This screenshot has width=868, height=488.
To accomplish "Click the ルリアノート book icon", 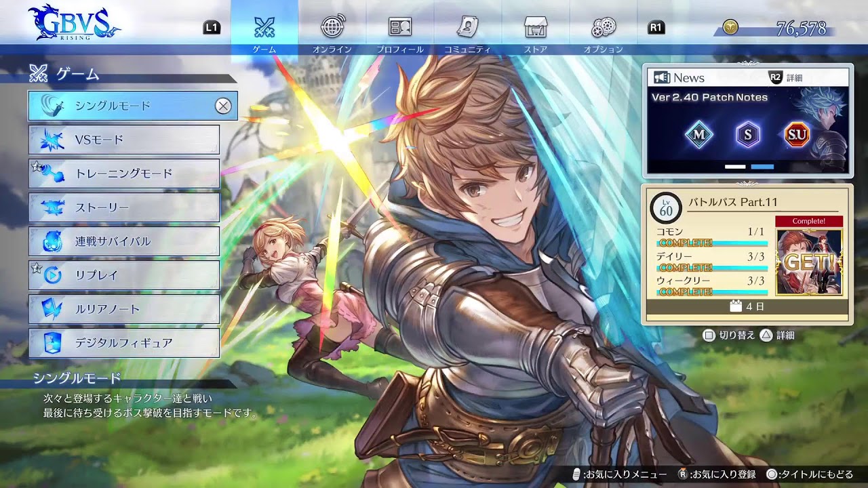I will tap(52, 309).
